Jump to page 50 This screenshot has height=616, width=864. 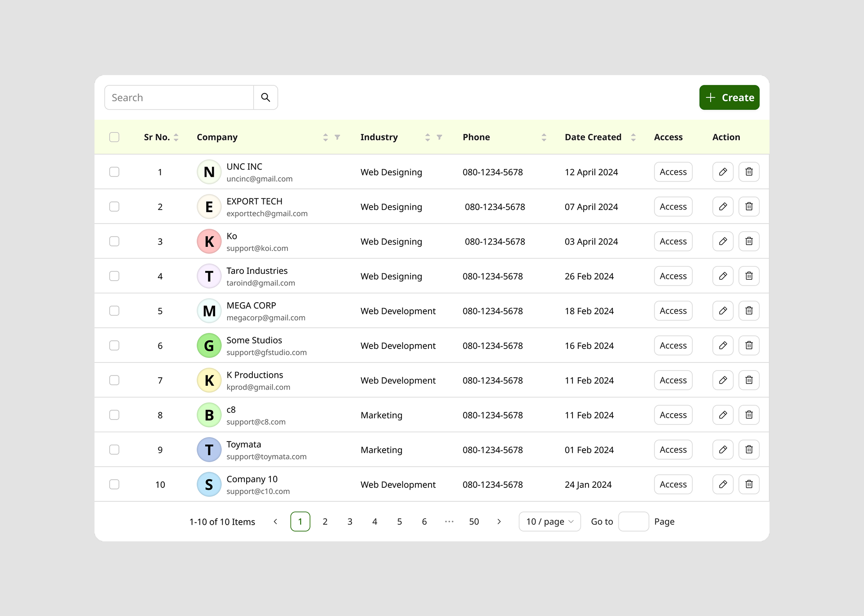[474, 522]
